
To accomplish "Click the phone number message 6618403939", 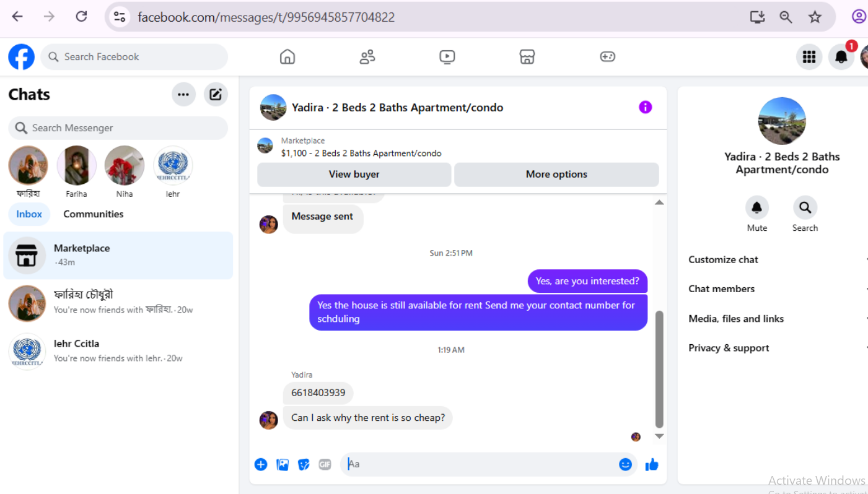I will [x=318, y=393].
